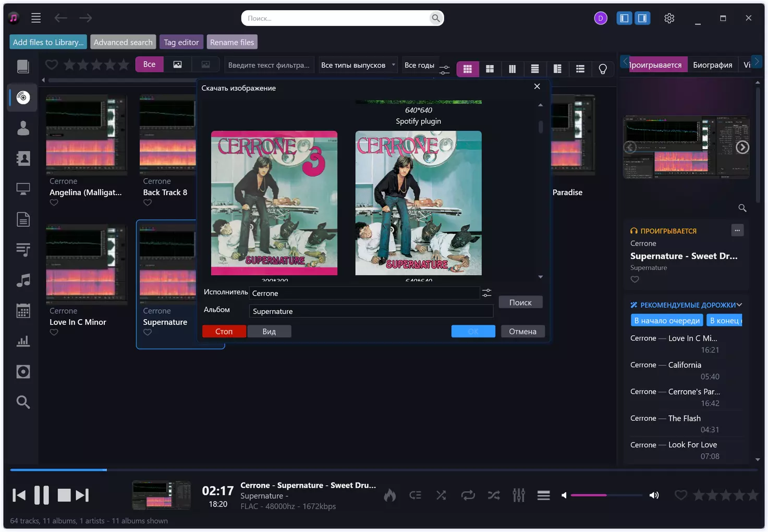This screenshot has height=532, width=768.
Task: Toggle the with-cover-image filter button
Action: click(x=177, y=64)
